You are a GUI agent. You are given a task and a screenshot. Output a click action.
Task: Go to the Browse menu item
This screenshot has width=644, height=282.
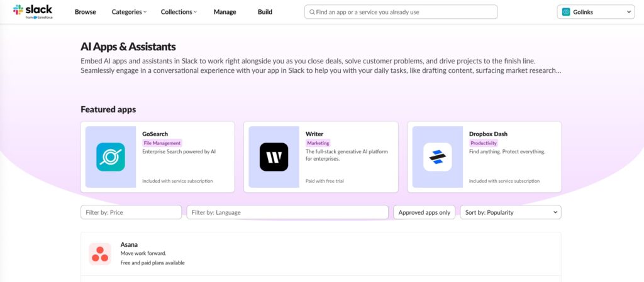pyautogui.click(x=85, y=12)
